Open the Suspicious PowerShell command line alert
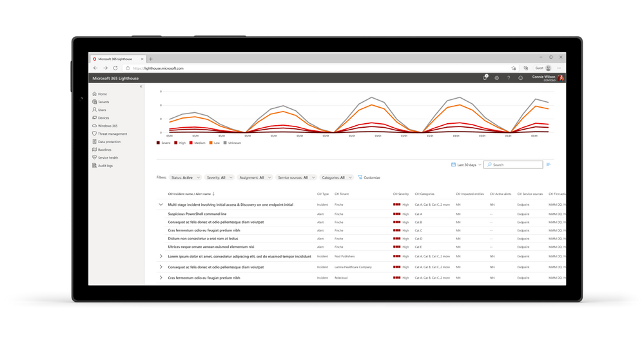The width and height of the screenshot is (644, 349). point(197,214)
